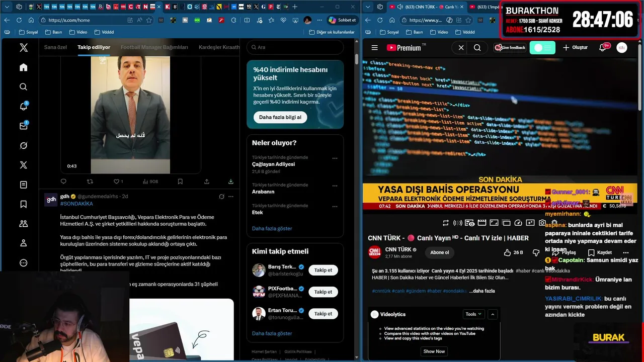Open Profile icon in X sidebar

tap(24, 243)
